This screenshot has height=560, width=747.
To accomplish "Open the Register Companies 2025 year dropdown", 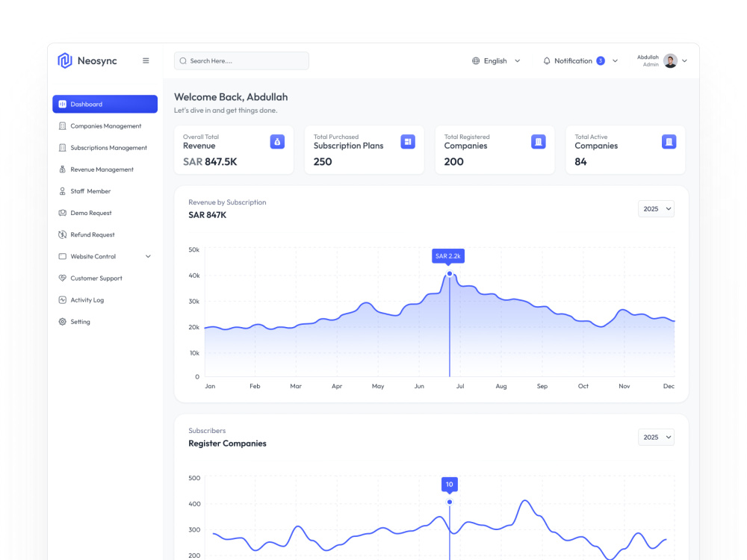I will pos(656,437).
